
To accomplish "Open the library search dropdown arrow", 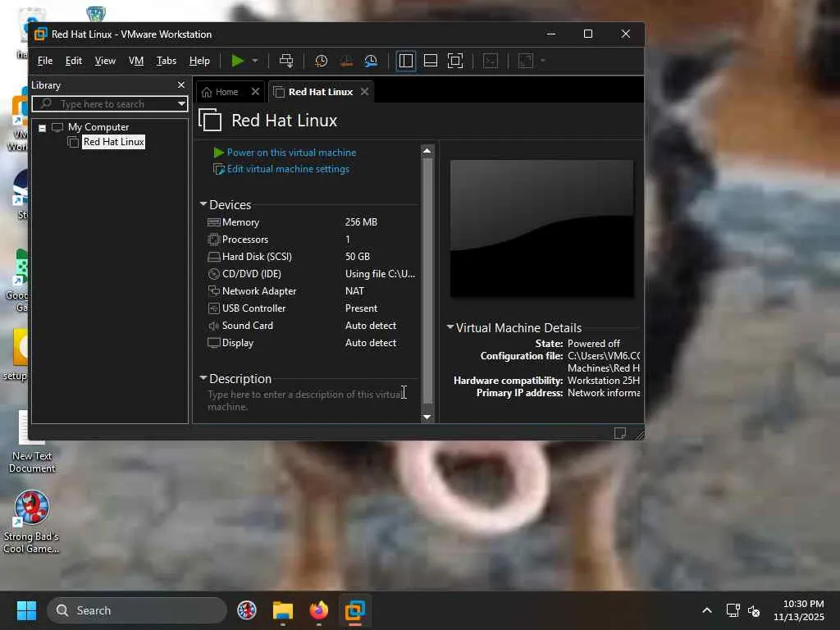I will pyautogui.click(x=181, y=104).
